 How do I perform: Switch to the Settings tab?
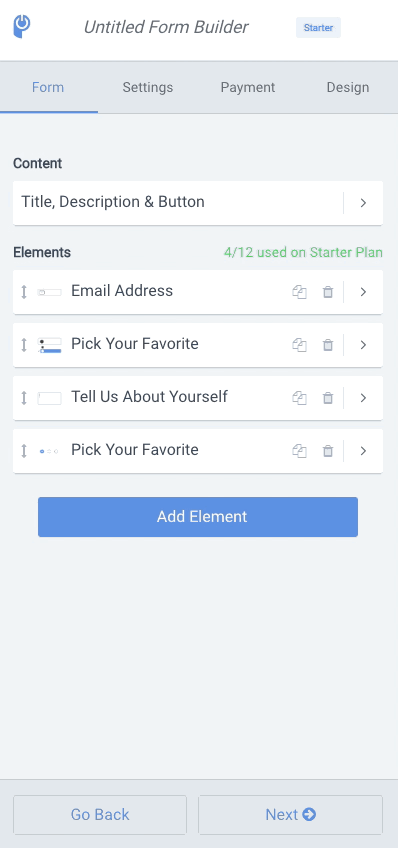coord(148,88)
